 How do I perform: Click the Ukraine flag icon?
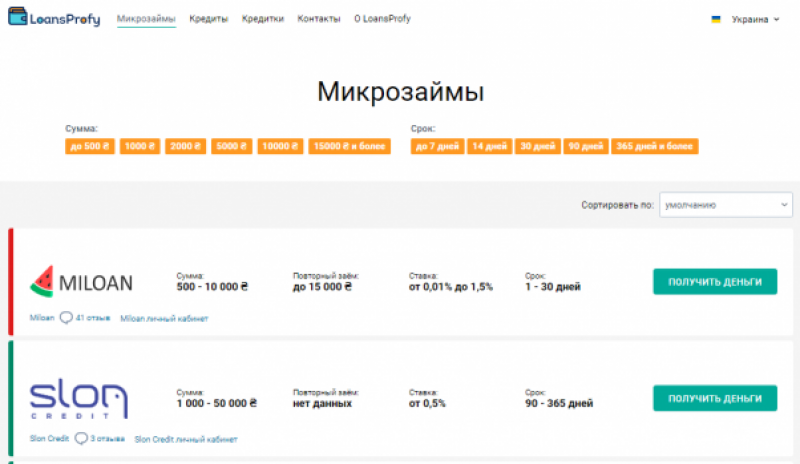(x=715, y=19)
